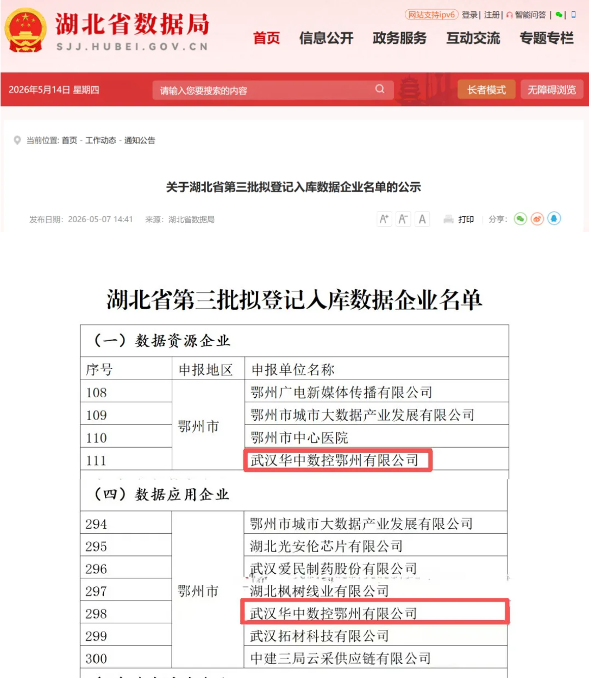Screen dimensions: 589x700
Task: Click the national emblem logo
Action: 24,30
